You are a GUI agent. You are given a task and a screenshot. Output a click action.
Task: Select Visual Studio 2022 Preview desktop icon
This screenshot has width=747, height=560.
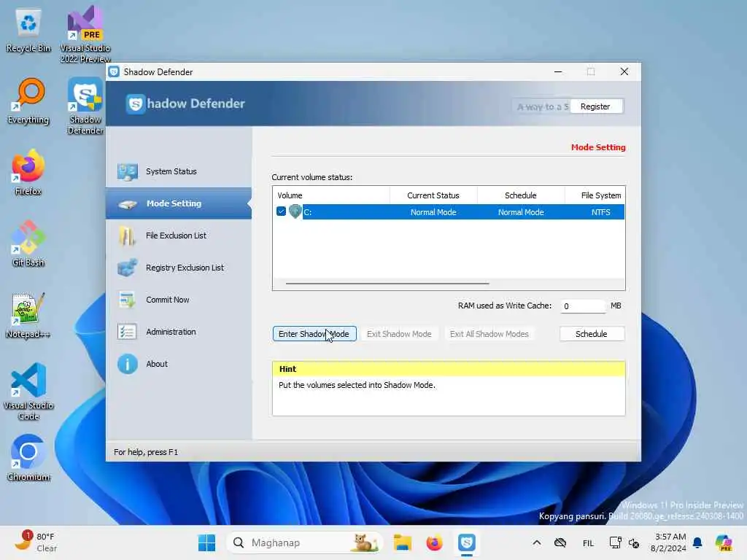point(85,34)
